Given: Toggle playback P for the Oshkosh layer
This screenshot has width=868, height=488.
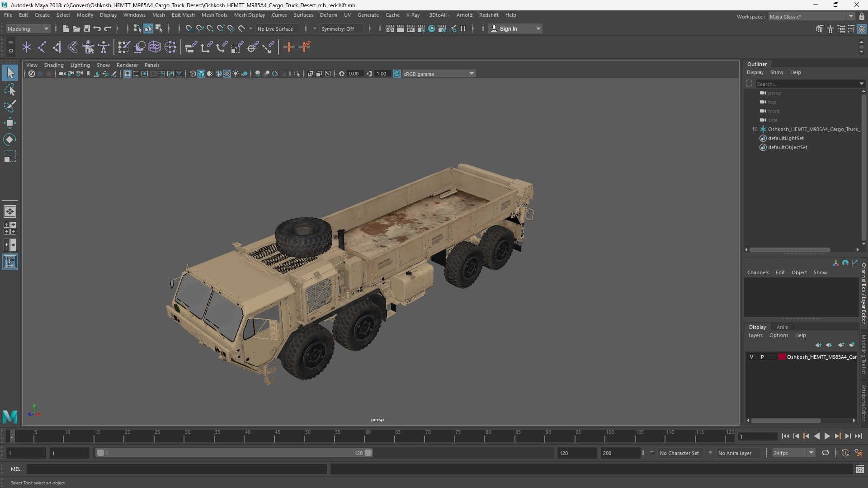Looking at the screenshot, I should pos(762,357).
